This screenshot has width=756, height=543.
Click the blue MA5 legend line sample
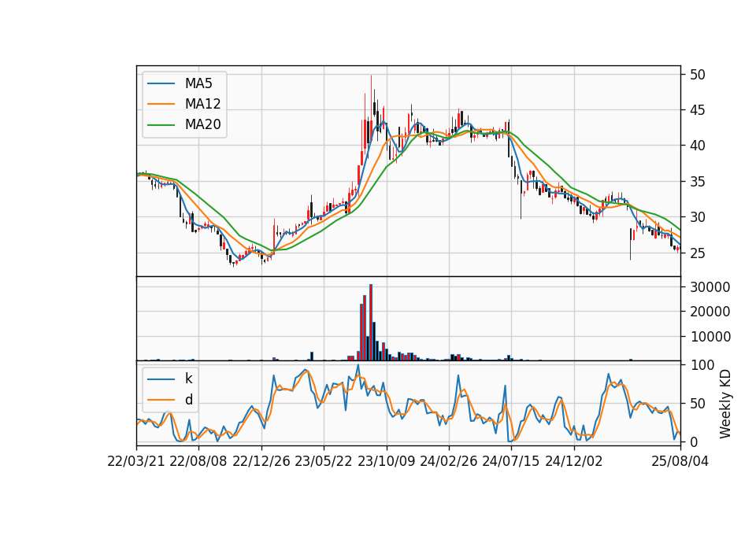161,83
